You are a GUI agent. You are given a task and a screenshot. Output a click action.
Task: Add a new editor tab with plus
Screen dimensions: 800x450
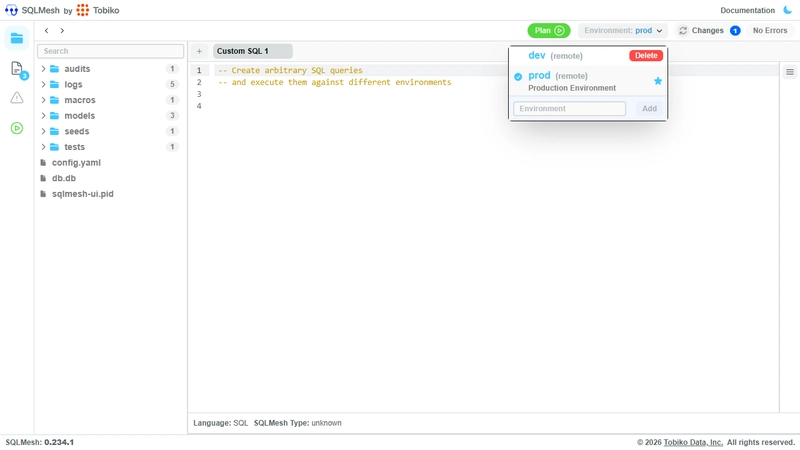(x=199, y=51)
